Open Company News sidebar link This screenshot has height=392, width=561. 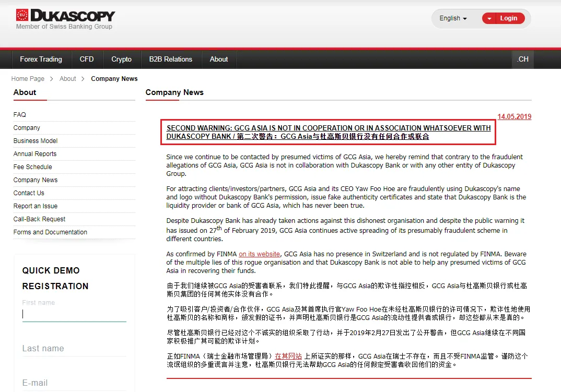[x=36, y=180]
